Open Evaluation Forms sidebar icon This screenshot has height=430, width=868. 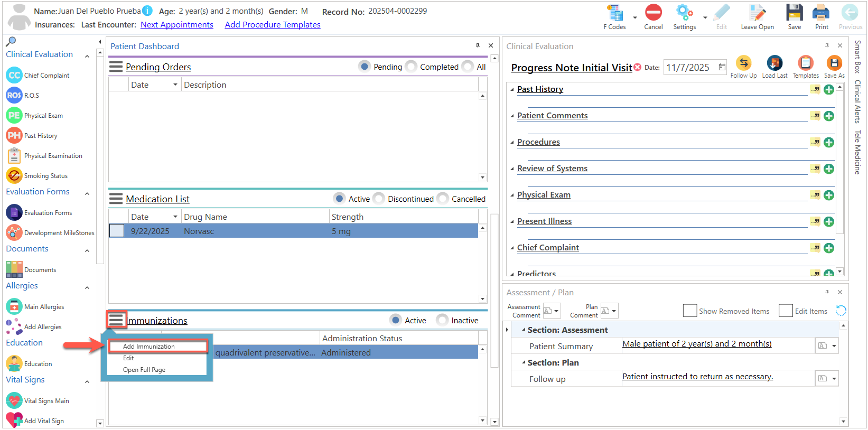[x=14, y=212]
